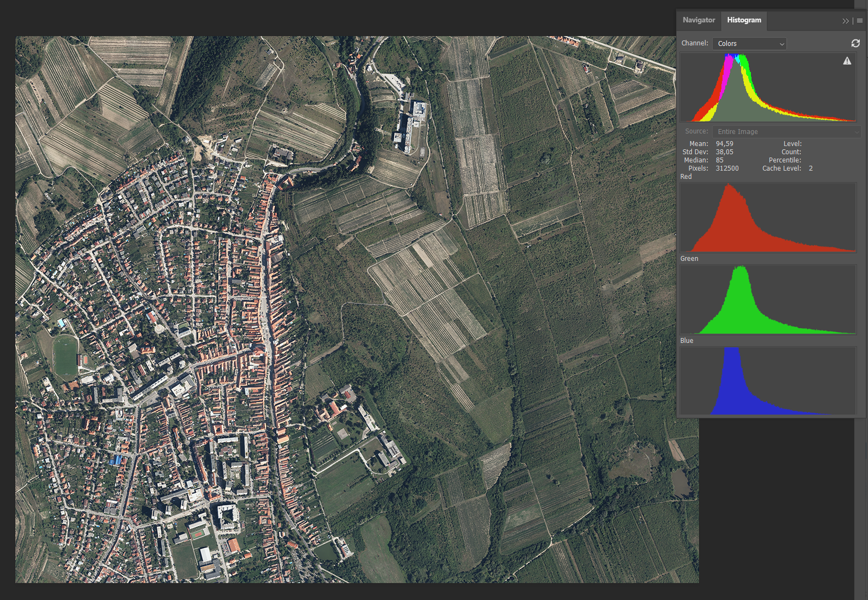The width and height of the screenshot is (868, 600).
Task: Click the Red channel histogram
Action: point(768,218)
